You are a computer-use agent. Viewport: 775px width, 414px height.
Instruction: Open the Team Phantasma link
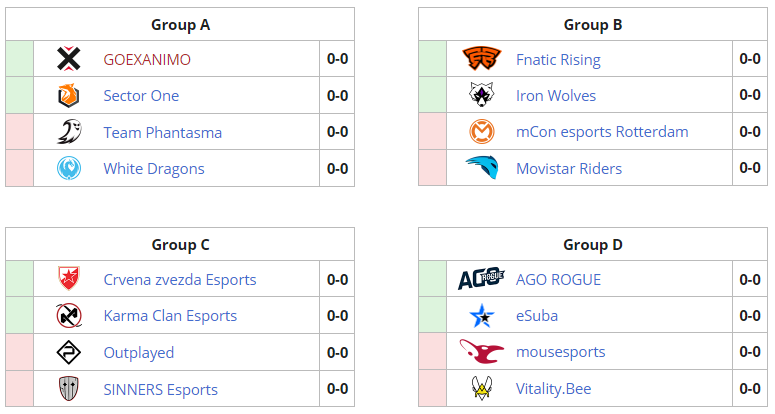pos(163,132)
